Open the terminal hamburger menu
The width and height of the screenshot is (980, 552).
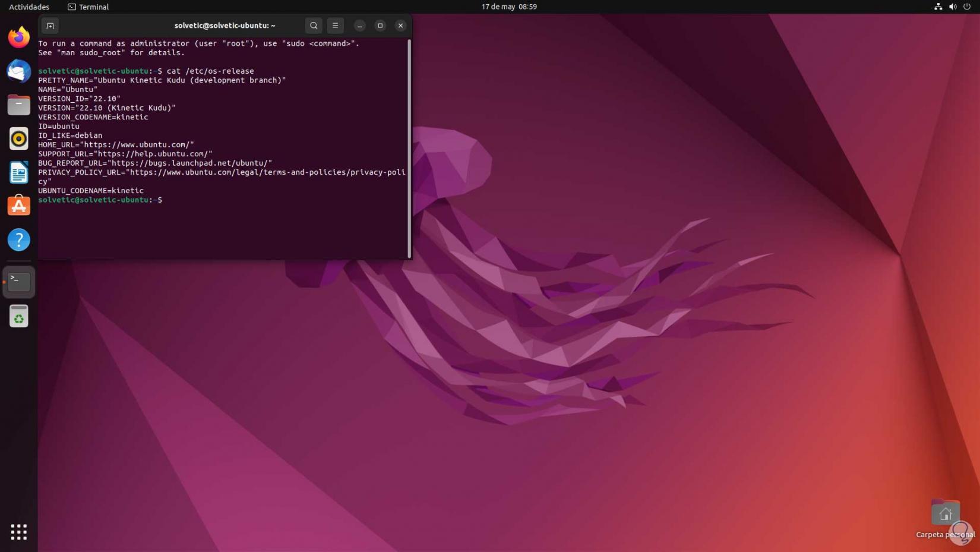[335, 26]
